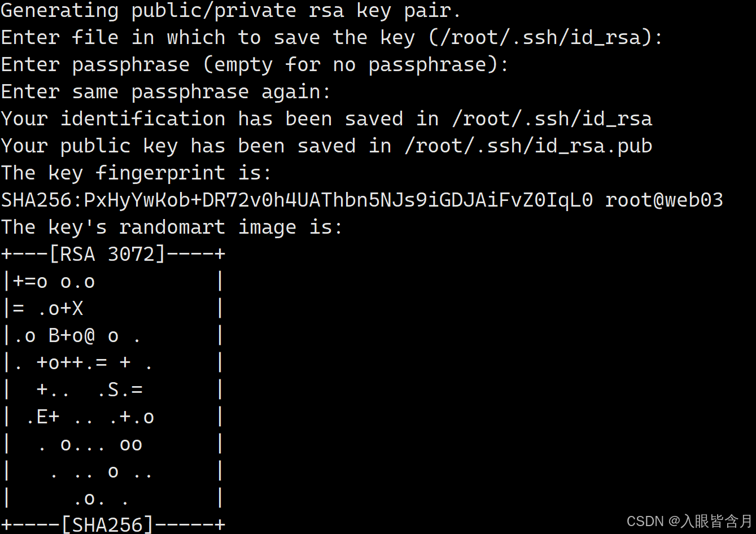The width and height of the screenshot is (756, 534).
Task: Click the root@web03 host label
Action: [664, 200]
